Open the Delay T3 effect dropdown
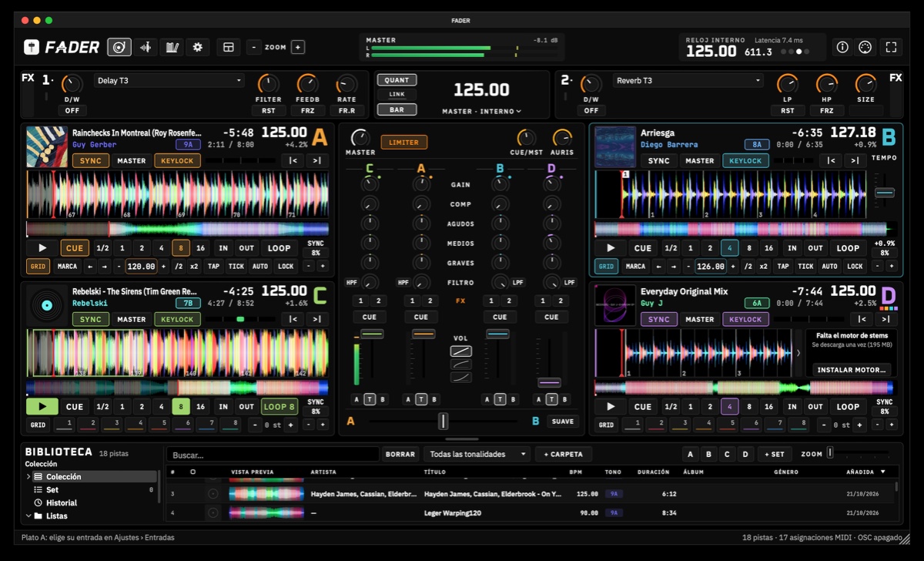Viewport: 924px width, 561px height. (x=169, y=80)
